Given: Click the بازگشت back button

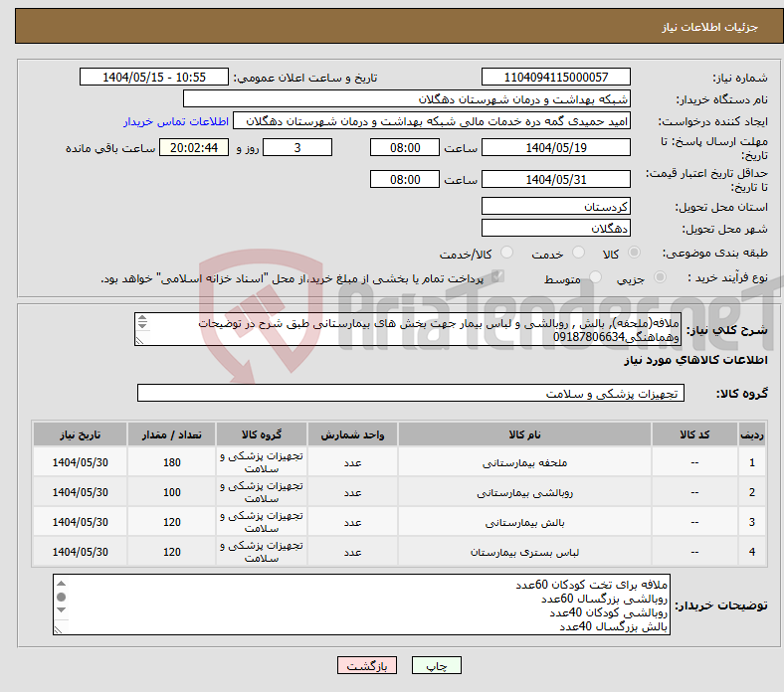Looking at the screenshot, I should (x=367, y=665).
